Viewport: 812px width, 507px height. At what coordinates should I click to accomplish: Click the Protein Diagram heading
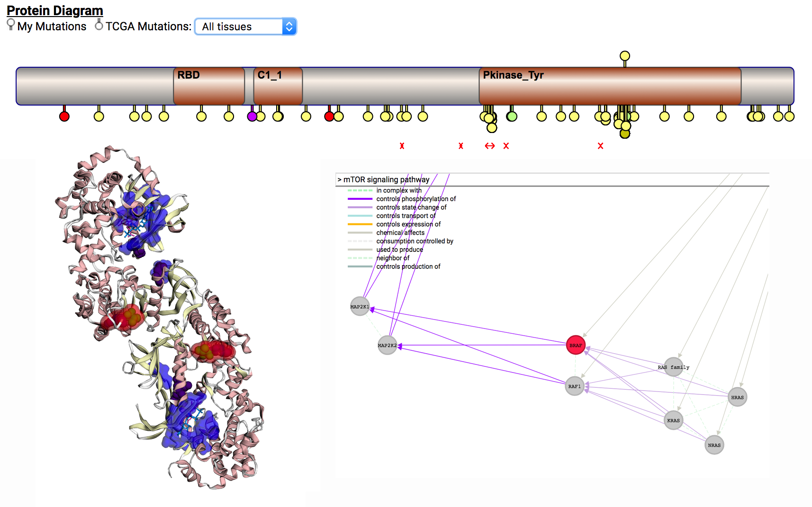click(x=55, y=10)
